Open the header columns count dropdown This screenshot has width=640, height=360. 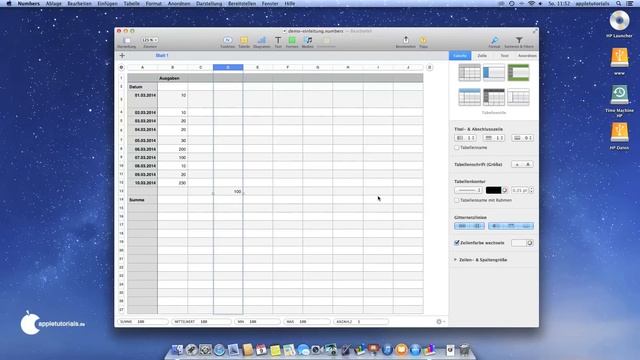click(465, 138)
